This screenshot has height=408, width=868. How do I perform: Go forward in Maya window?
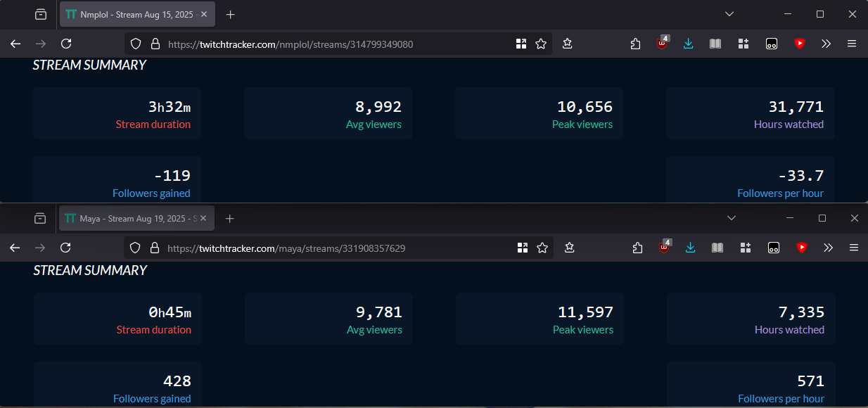40,248
